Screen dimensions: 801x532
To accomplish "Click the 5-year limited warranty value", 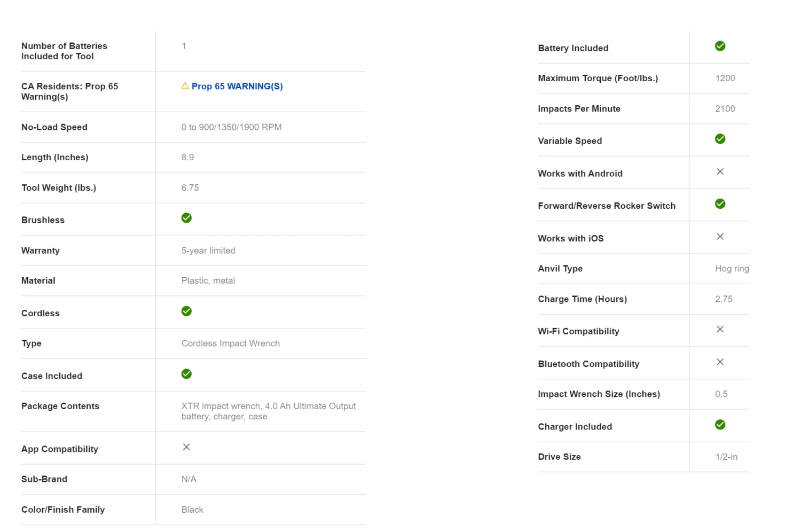I will pos(208,251).
